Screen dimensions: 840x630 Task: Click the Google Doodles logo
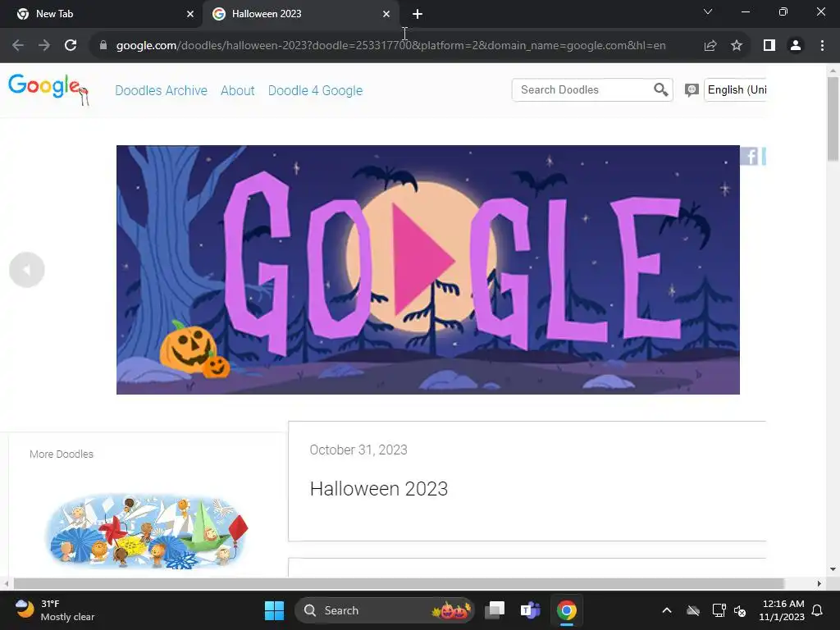tap(48, 89)
